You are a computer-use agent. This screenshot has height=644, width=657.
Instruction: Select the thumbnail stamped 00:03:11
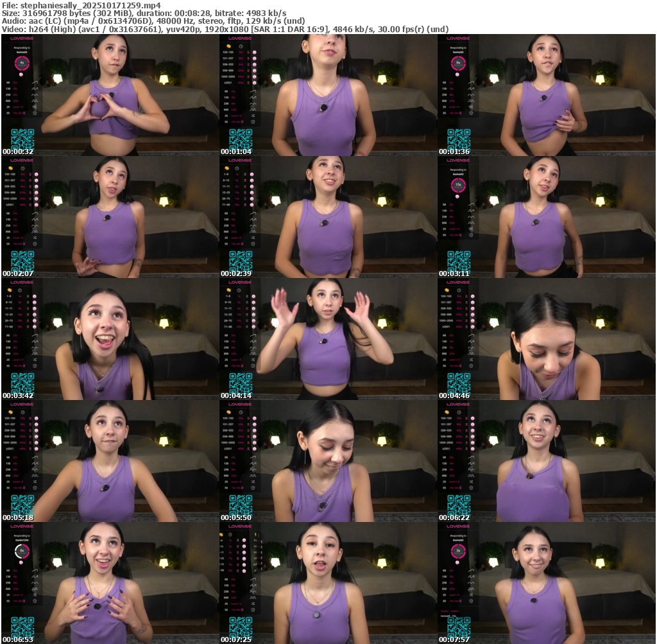click(547, 217)
